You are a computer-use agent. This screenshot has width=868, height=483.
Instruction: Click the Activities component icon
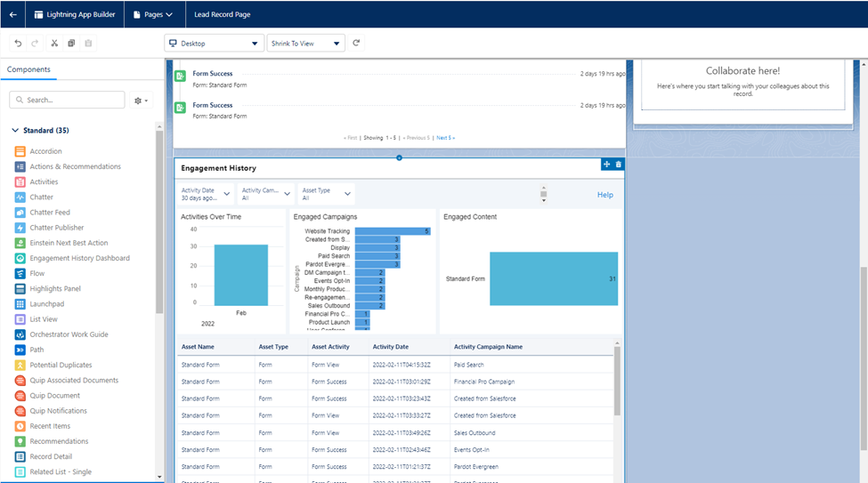(20, 181)
